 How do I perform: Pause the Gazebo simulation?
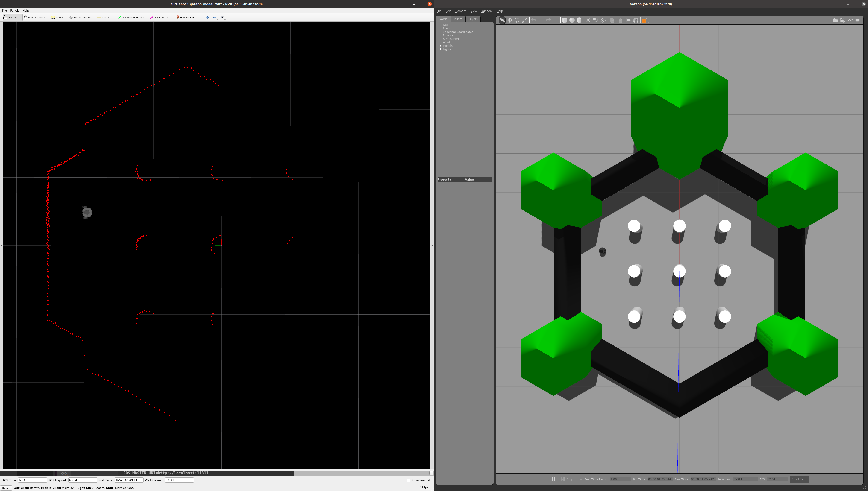point(554,479)
